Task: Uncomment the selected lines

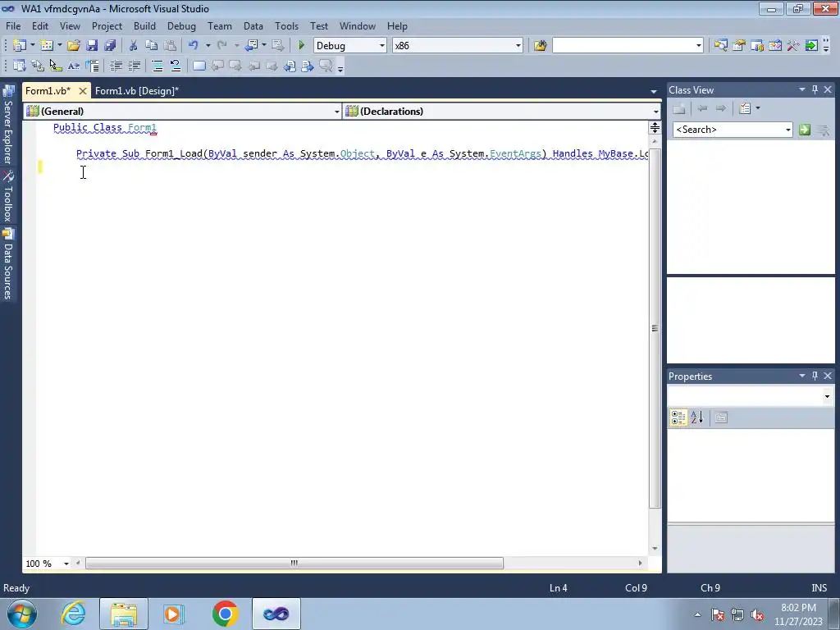Action: point(176,66)
